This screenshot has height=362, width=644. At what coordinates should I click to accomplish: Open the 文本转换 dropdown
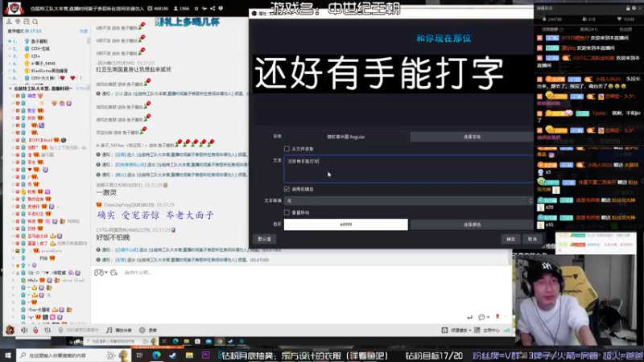click(409, 200)
